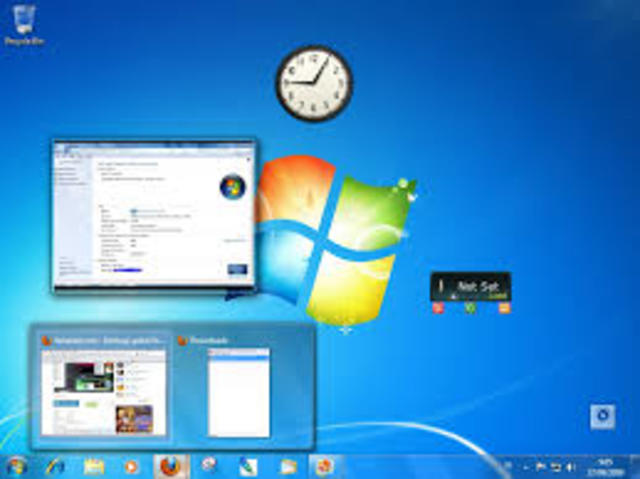Click the volume speaker tray icon
The width and height of the screenshot is (640, 479).
(x=571, y=466)
